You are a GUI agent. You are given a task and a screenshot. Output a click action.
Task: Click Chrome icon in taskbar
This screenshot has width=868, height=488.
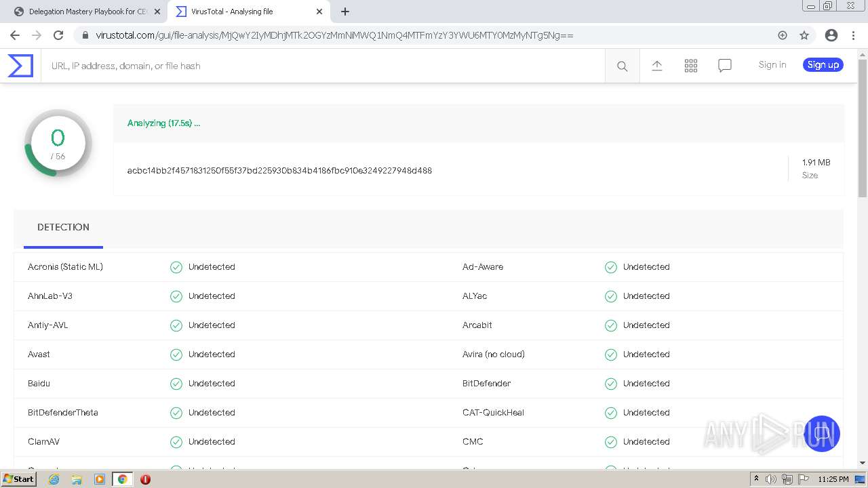122,479
